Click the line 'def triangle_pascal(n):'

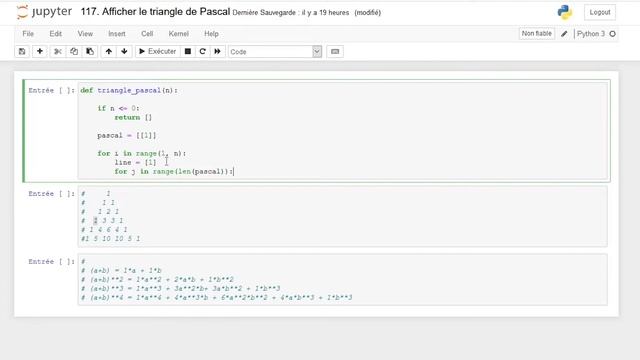tap(129, 91)
